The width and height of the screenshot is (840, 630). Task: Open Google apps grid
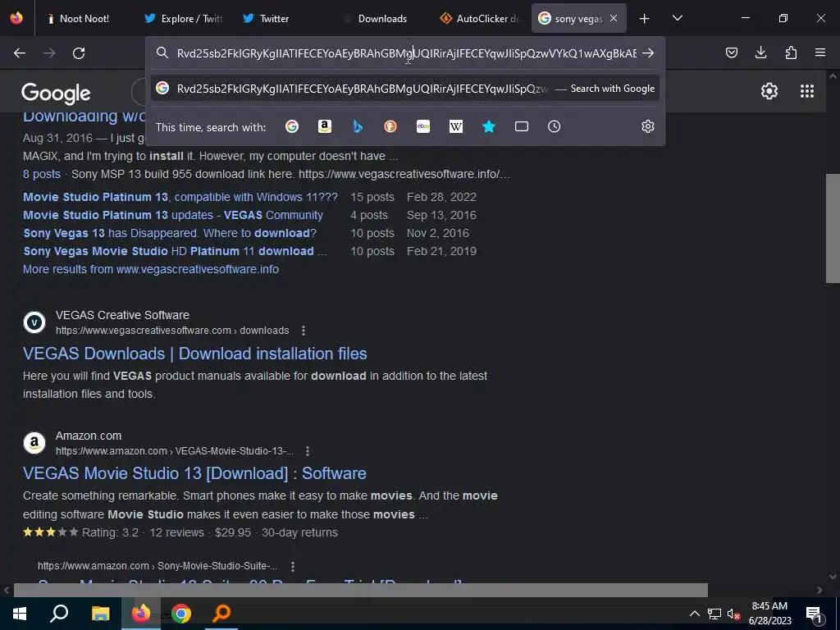click(807, 91)
